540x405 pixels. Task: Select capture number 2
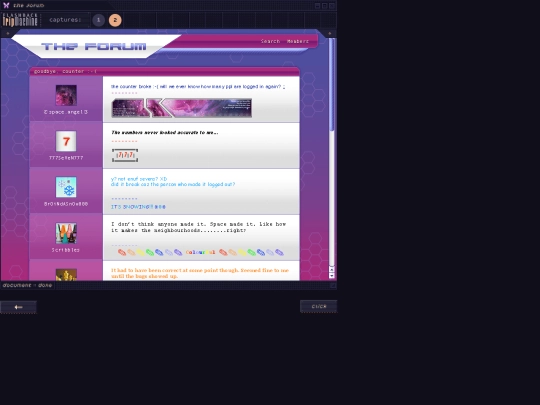click(115, 20)
